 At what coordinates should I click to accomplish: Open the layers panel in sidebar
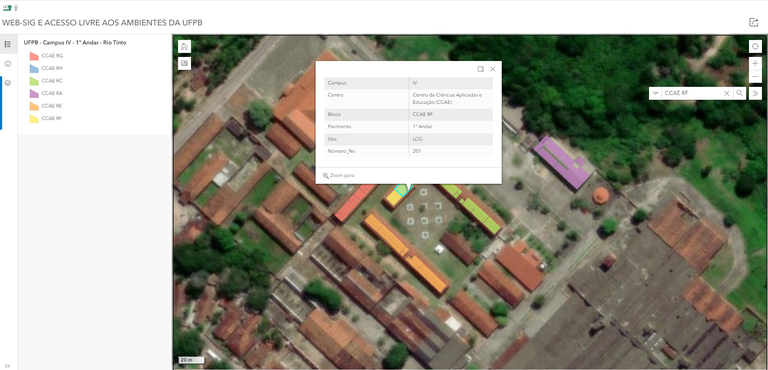(x=8, y=83)
